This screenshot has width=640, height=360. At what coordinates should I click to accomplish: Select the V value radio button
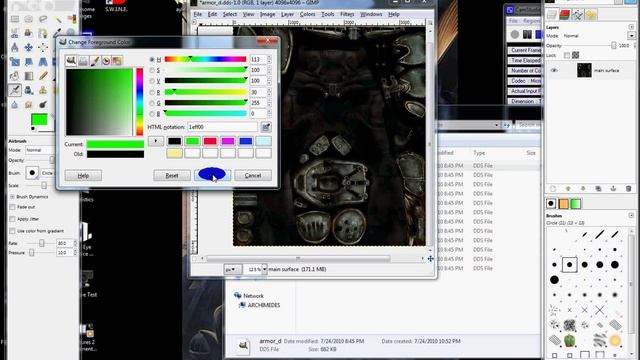[x=152, y=81]
